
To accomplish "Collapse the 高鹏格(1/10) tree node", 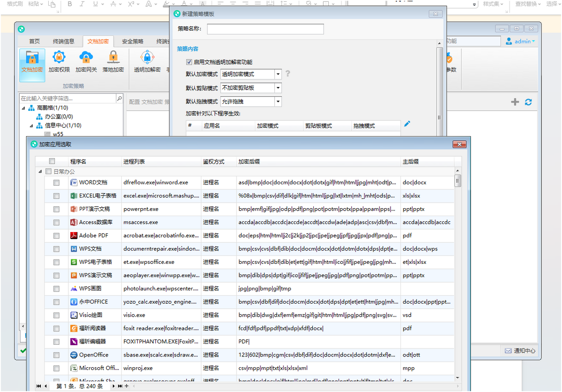I will pos(24,108).
